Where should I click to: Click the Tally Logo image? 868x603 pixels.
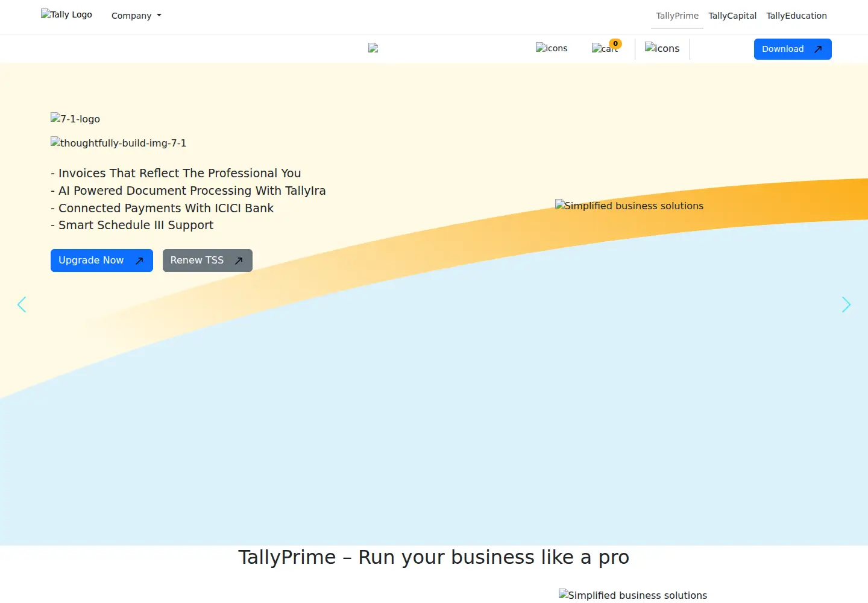tap(66, 14)
